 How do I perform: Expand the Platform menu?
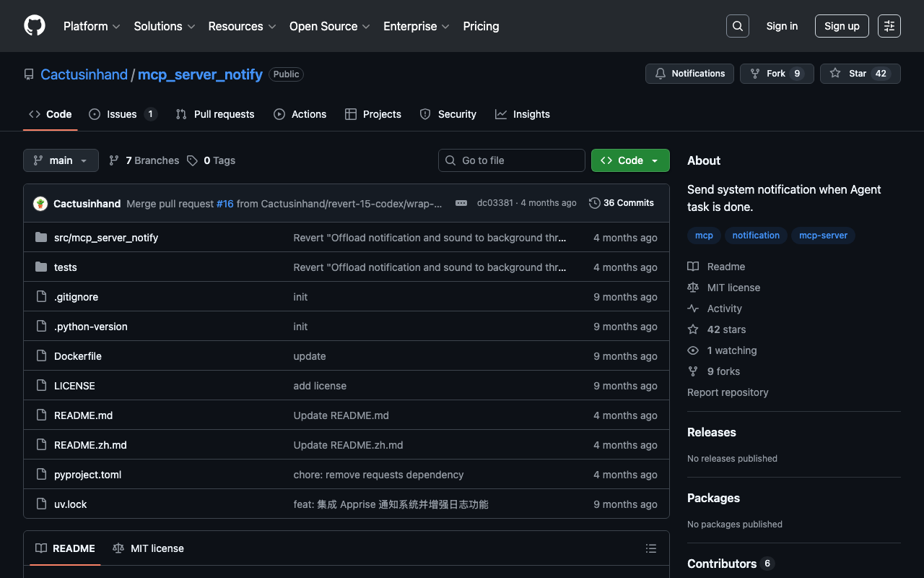click(x=92, y=26)
